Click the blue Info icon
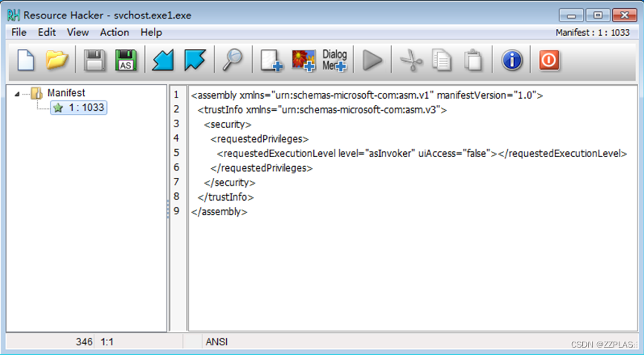This screenshot has height=355, width=644. click(x=512, y=60)
